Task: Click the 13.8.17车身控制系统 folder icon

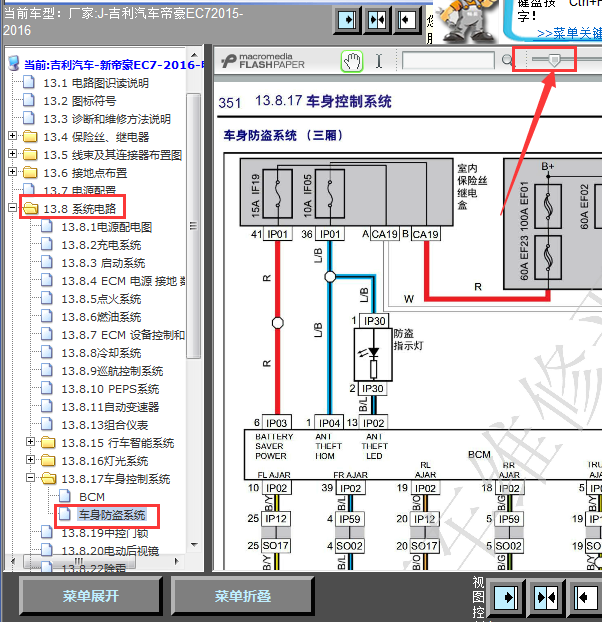Action: click(48, 478)
